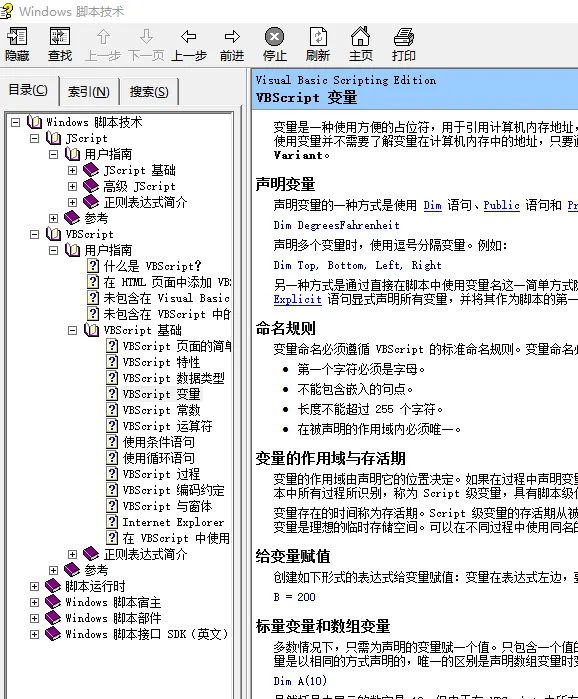
Task: Click the VBScript open-book folder icon
Action: coord(53,234)
